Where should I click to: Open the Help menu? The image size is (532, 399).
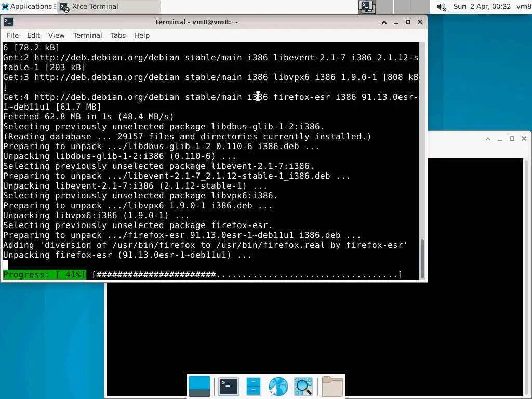click(141, 35)
